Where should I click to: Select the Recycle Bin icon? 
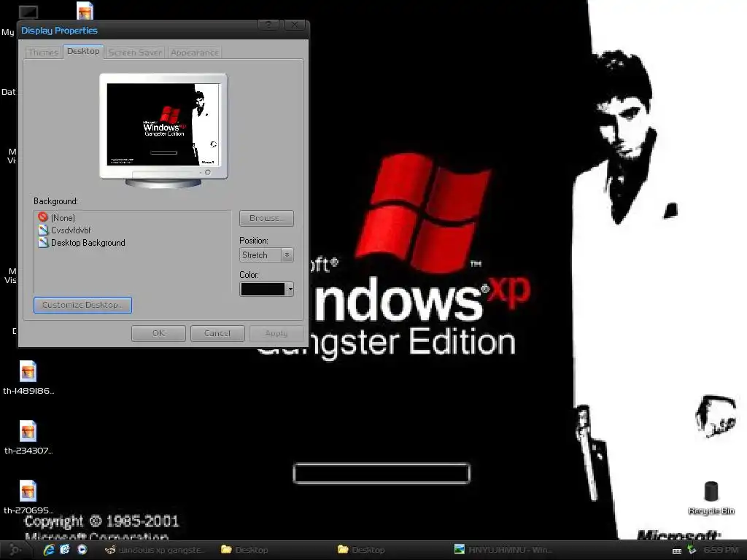711,491
